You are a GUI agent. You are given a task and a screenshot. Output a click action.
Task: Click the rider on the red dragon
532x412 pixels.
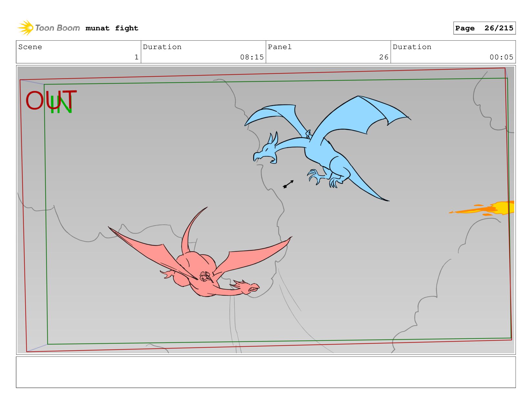(206, 277)
